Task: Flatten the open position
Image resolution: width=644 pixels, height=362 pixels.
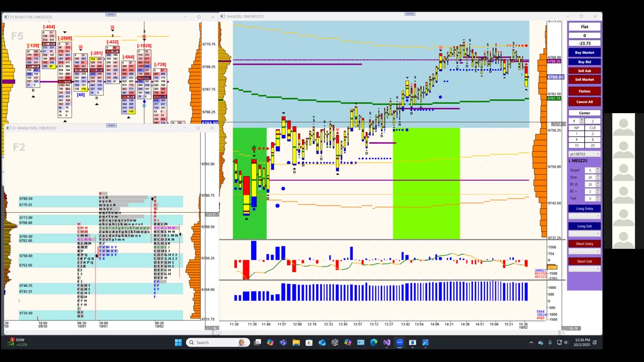Action: (584, 91)
